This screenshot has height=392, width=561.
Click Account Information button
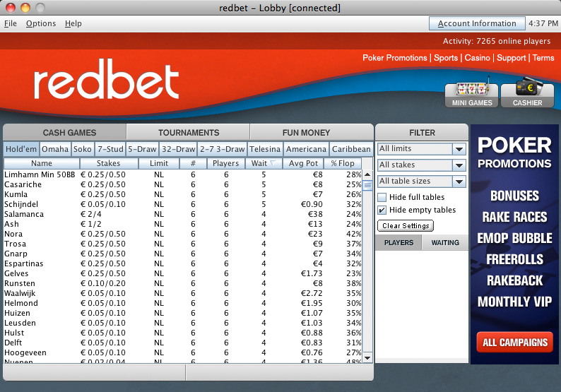[477, 23]
